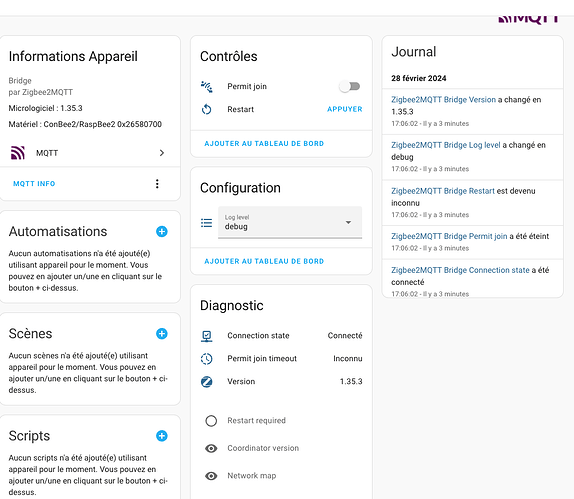
Task: Click the Connection state diagnostic icon
Action: (206, 336)
